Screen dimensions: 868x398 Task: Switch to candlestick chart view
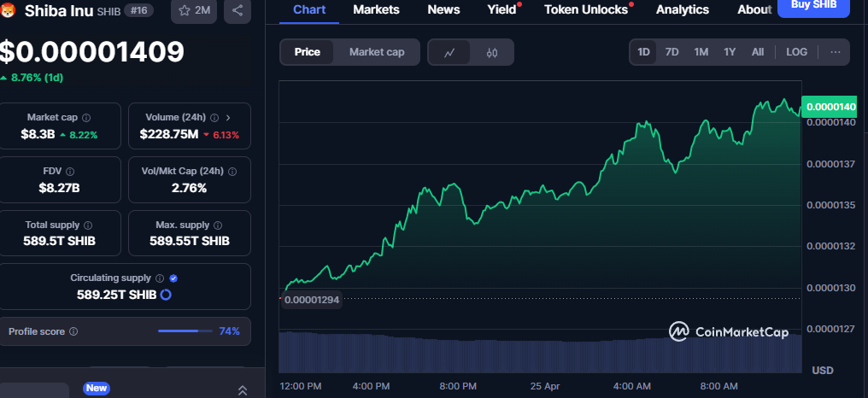coord(492,53)
